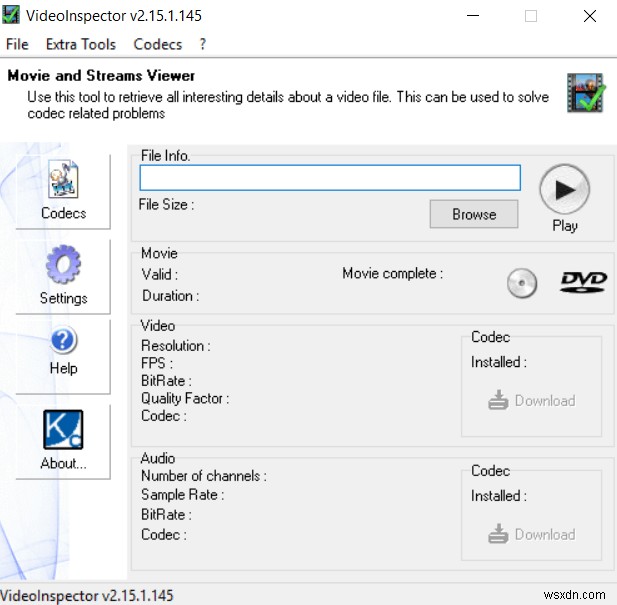617x605 pixels.
Task: Click the video codec Download button
Action: 532,400
